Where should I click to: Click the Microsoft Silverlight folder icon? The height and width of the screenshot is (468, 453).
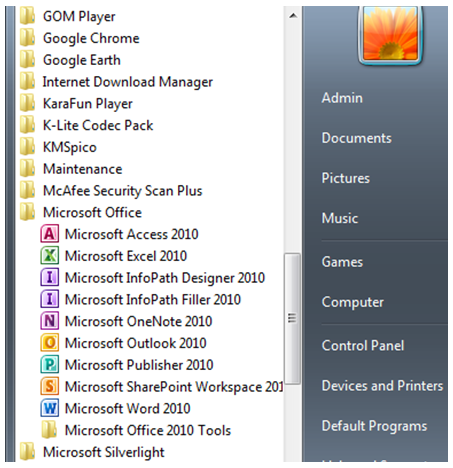click(x=27, y=452)
